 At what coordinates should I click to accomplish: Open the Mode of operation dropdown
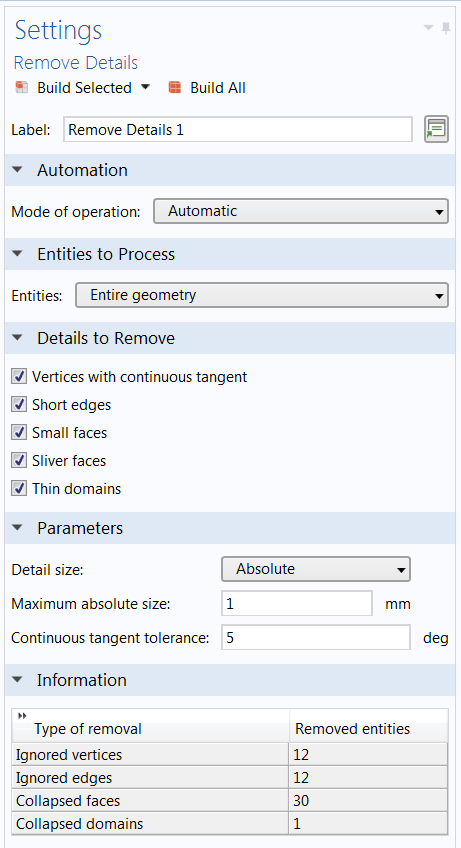pos(301,211)
